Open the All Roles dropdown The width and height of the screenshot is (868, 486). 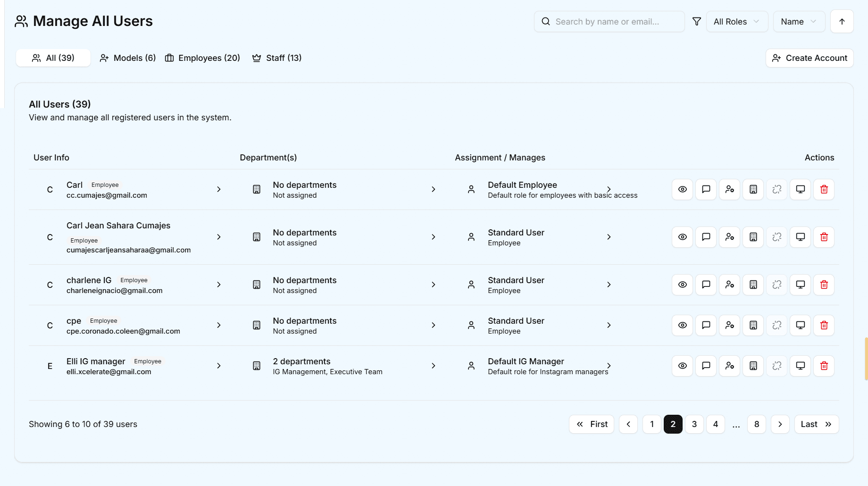click(x=737, y=22)
